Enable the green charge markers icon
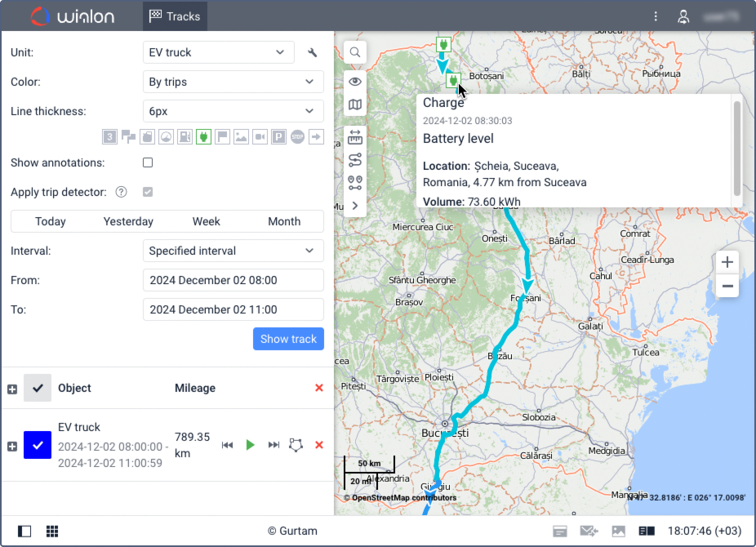Viewport: 756px width, 547px height. pos(203,136)
